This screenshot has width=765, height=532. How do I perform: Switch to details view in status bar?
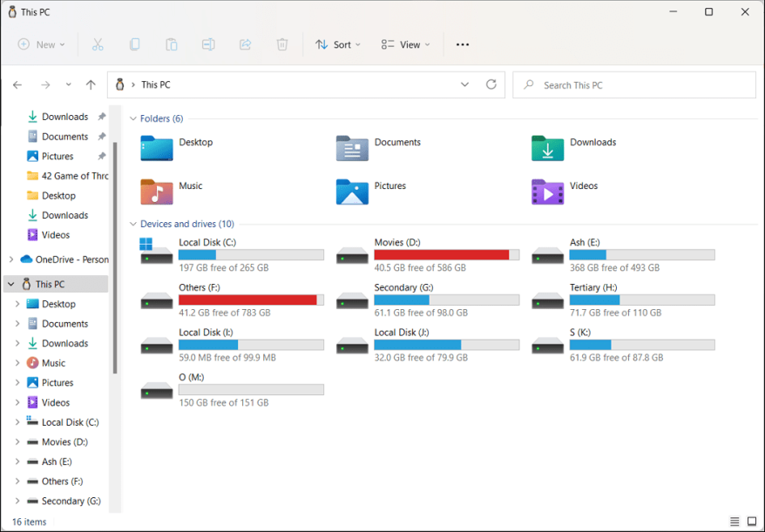click(735, 522)
